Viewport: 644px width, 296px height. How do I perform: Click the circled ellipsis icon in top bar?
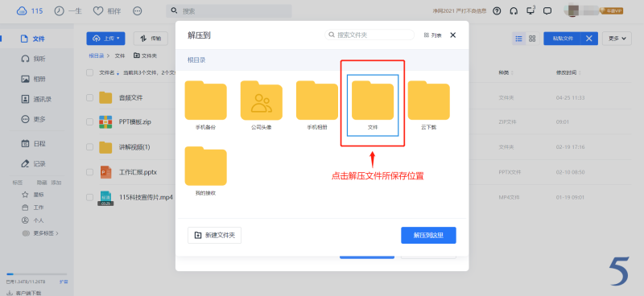[138, 11]
